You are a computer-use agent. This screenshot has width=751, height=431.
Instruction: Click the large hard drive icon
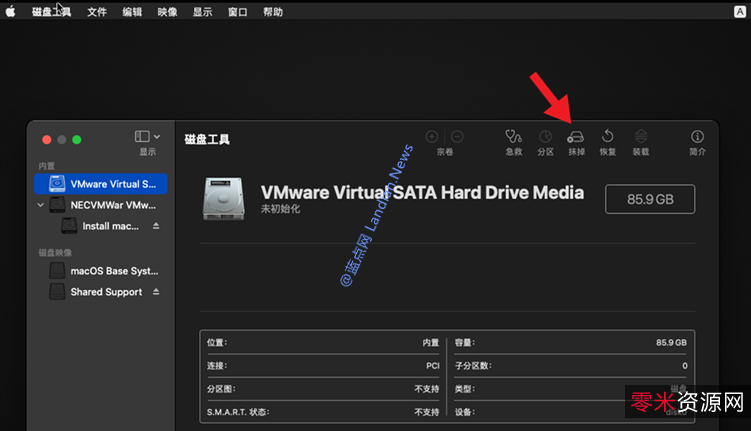pos(223,199)
